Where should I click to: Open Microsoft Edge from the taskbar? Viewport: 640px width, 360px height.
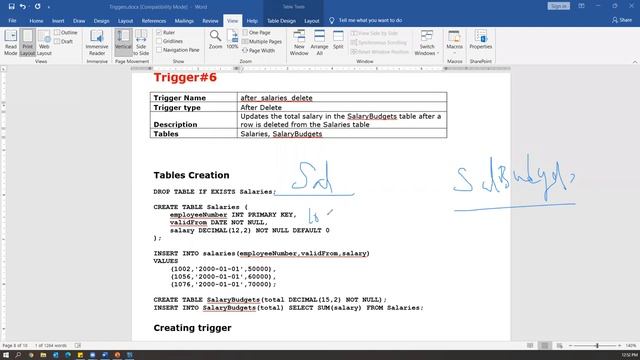click(x=68, y=355)
